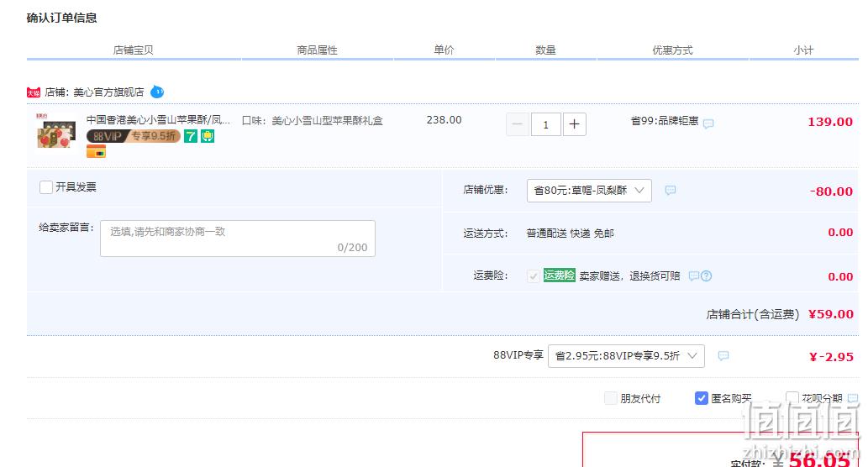The height and width of the screenshot is (467, 868).
Task: Enable the 朋友代付 checkbox
Action: (611, 398)
